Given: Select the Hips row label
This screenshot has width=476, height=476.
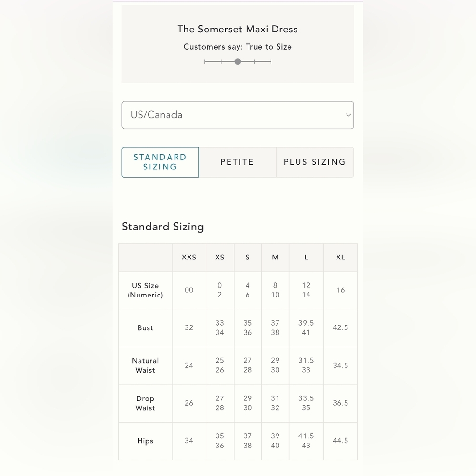Looking at the screenshot, I should [x=145, y=441].
